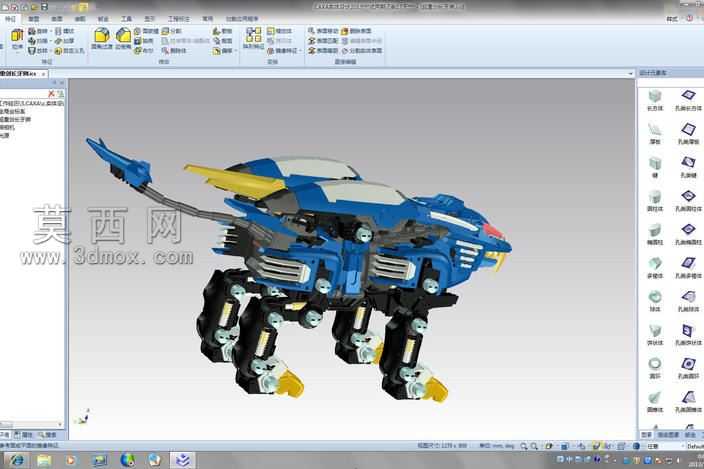Expand the document tab list dropdown arrow
The height and width of the screenshot is (469, 704).
631,74
